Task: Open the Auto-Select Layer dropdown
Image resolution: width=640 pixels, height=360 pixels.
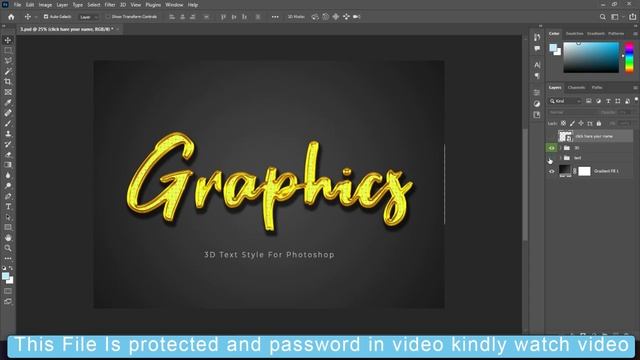Action: point(89,17)
